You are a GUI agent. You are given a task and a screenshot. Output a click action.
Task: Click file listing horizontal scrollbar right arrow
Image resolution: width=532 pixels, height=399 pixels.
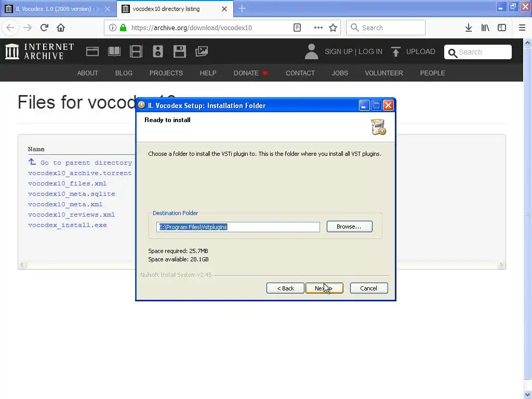tap(501, 265)
